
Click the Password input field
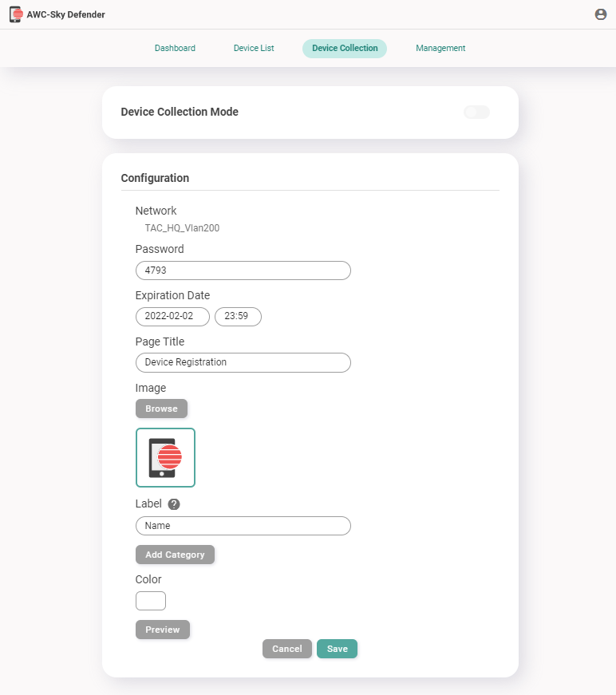[x=243, y=270]
